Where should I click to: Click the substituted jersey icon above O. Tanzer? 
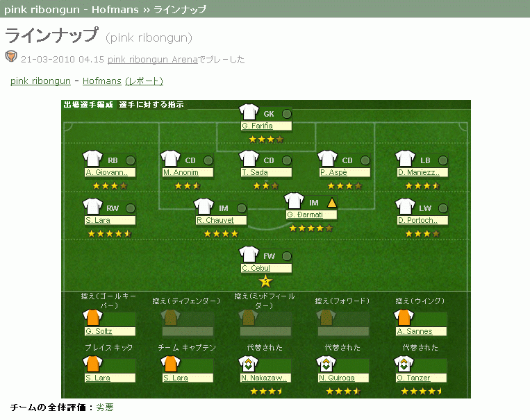[404, 365]
